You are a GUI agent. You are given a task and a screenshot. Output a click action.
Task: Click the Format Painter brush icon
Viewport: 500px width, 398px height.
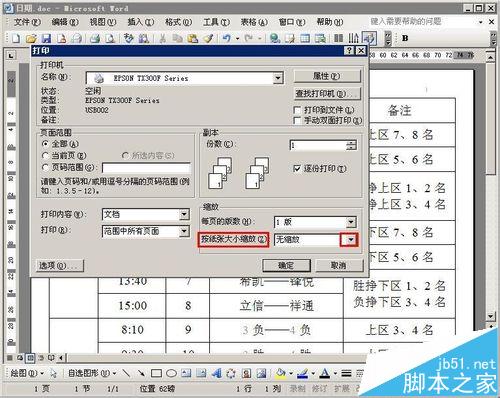click(x=209, y=38)
